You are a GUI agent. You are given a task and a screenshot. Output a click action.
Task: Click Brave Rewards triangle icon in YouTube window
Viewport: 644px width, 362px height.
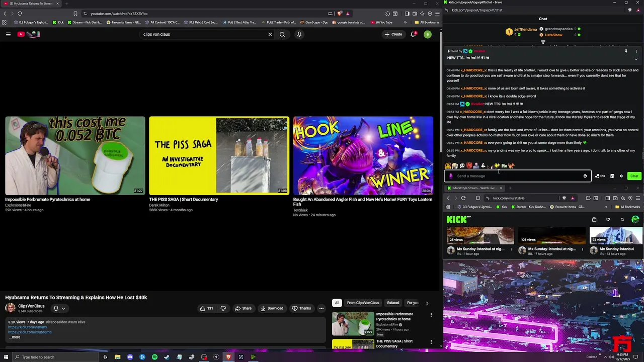348,14
